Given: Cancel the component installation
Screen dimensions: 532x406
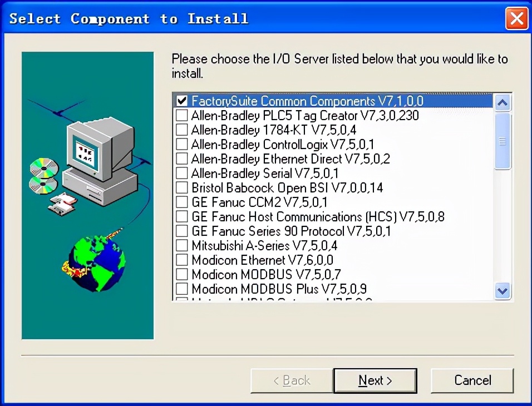Looking at the screenshot, I should (x=472, y=380).
